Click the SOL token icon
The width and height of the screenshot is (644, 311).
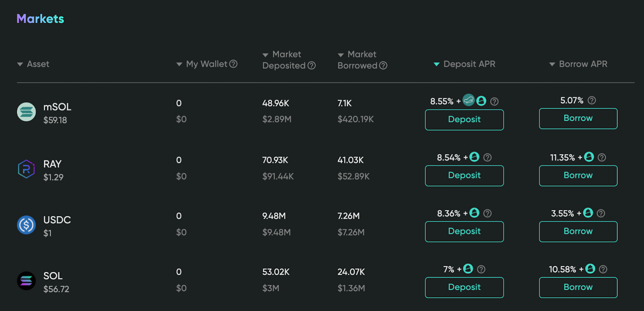[26, 281]
